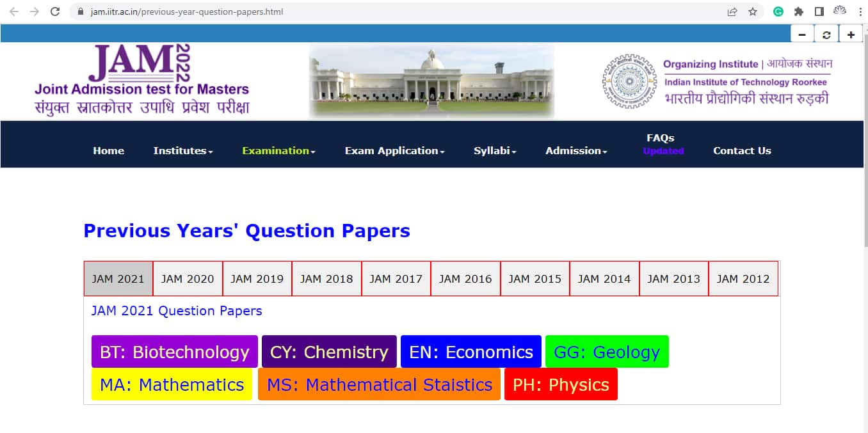Open the Chrome three-dot menu
Image resolution: width=868 pixels, height=433 pixels.
point(860,12)
